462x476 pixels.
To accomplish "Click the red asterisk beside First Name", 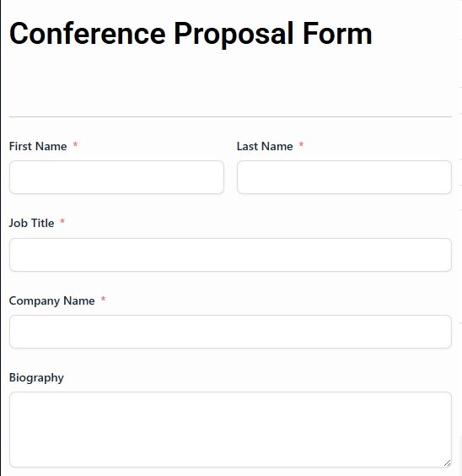I will coord(75,145).
